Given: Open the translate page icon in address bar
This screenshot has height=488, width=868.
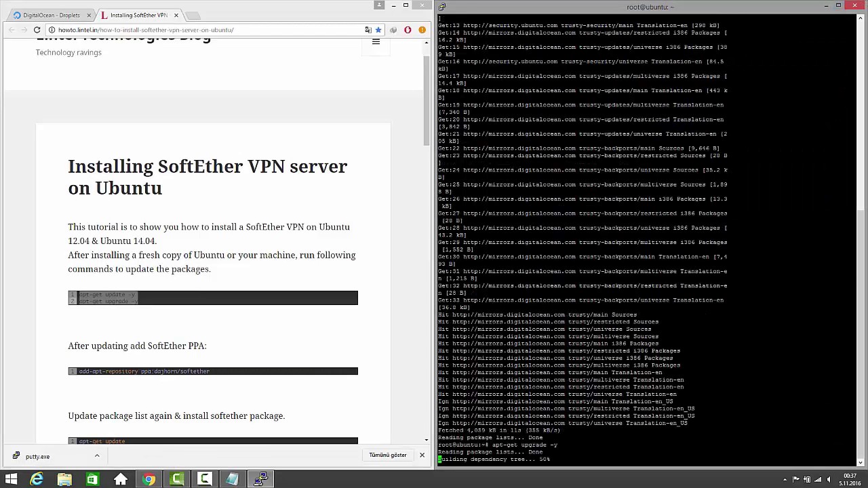Looking at the screenshot, I should point(368,30).
